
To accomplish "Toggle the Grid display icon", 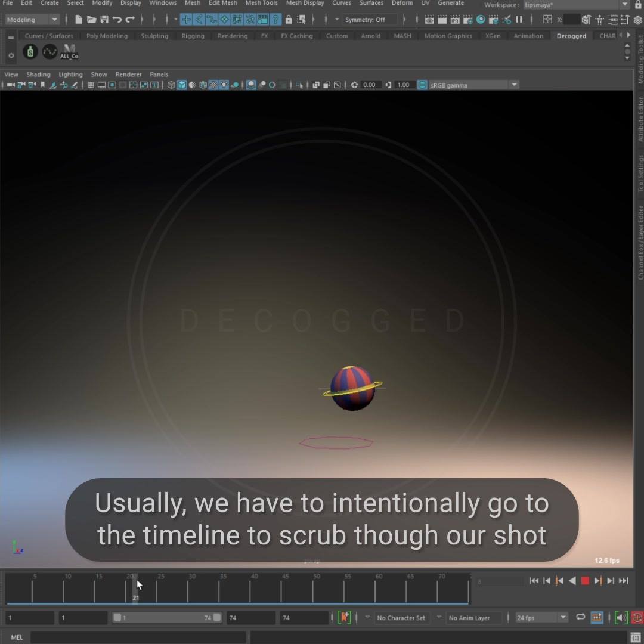I will 91,85.
